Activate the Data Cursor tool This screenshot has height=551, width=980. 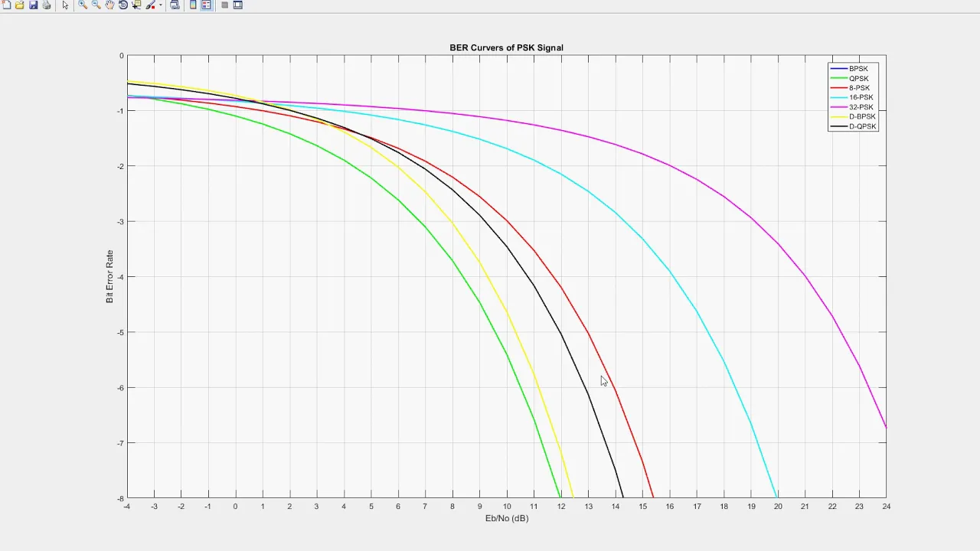pyautogui.click(x=136, y=5)
